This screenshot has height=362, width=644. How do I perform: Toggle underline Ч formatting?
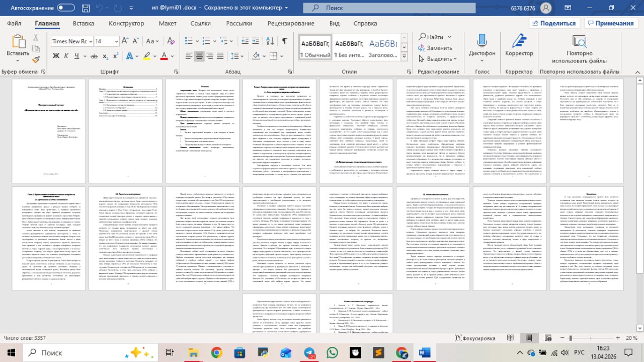click(77, 56)
